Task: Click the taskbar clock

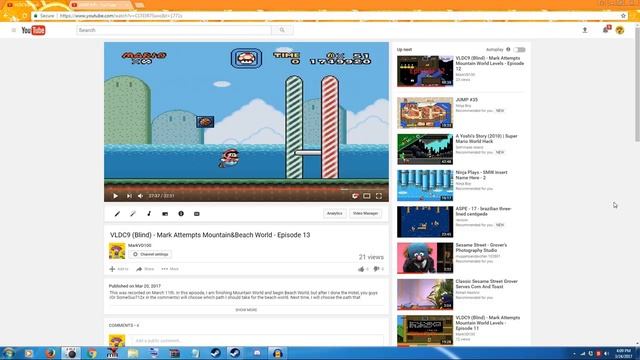Action: click(x=624, y=353)
